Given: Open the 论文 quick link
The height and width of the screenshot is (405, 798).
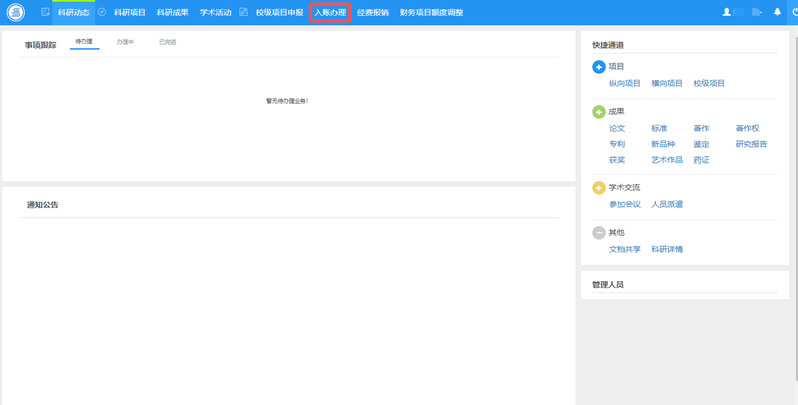Looking at the screenshot, I should pyautogui.click(x=617, y=128).
